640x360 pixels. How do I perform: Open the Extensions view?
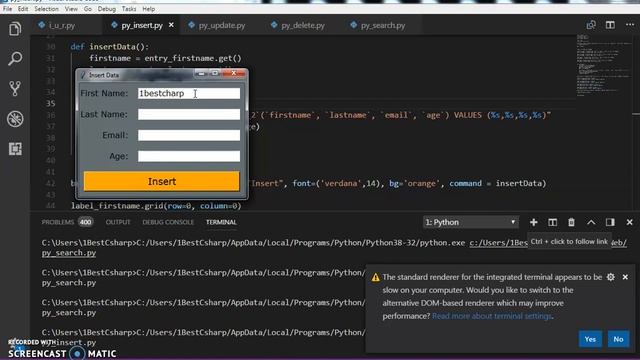coord(15,149)
